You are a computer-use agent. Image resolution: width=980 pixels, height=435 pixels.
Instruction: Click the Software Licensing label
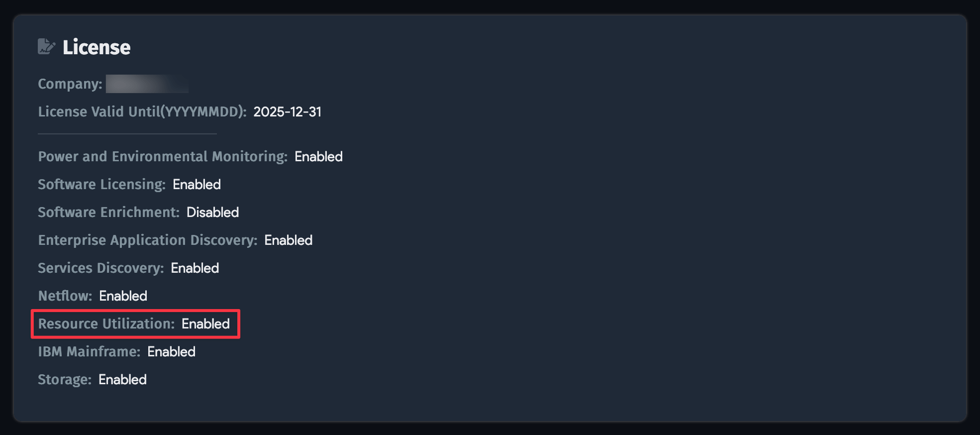(101, 185)
